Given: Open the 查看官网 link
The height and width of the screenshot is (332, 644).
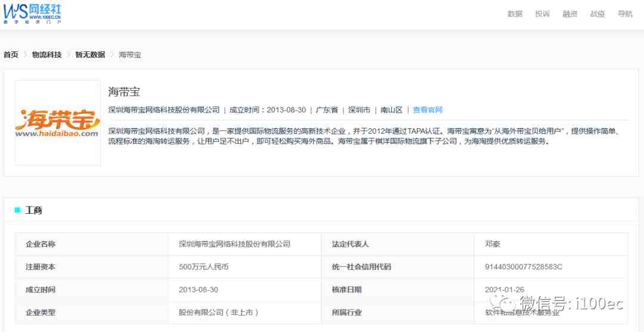Looking at the screenshot, I should coord(428,110).
